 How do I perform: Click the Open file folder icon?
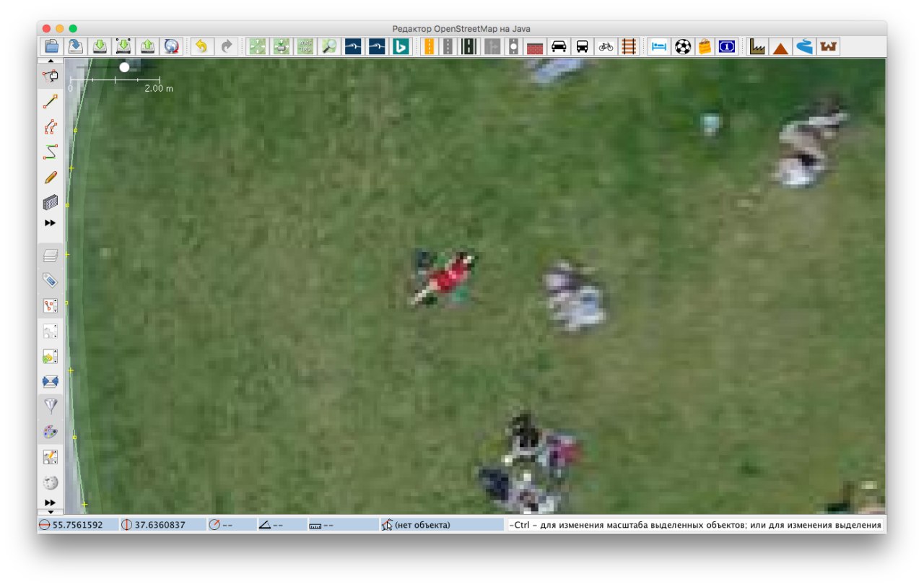point(52,46)
